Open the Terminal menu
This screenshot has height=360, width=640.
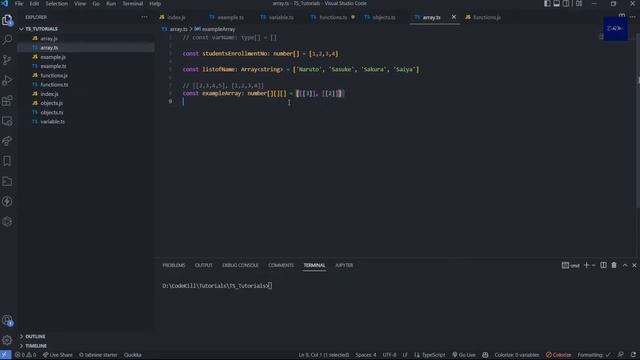coord(133,4)
